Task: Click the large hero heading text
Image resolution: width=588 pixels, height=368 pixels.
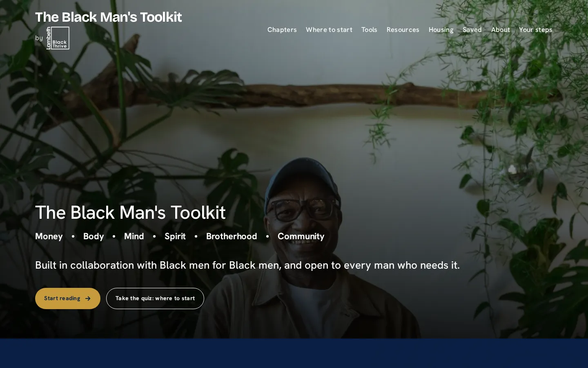Action: click(x=130, y=213)
